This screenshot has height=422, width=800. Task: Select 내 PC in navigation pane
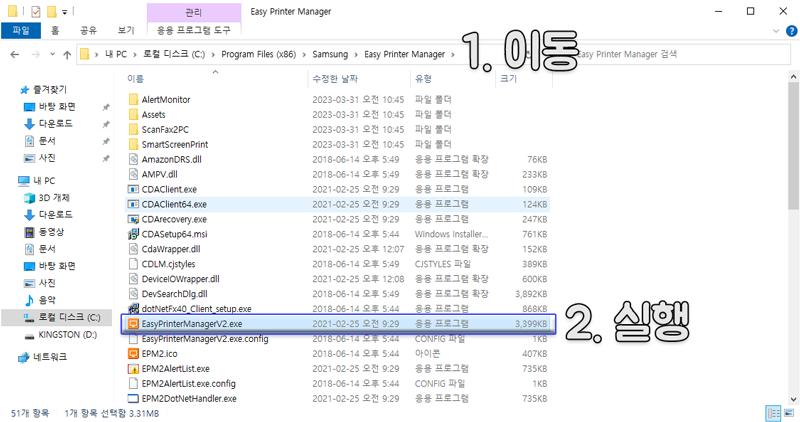click(x=44, y=181)
